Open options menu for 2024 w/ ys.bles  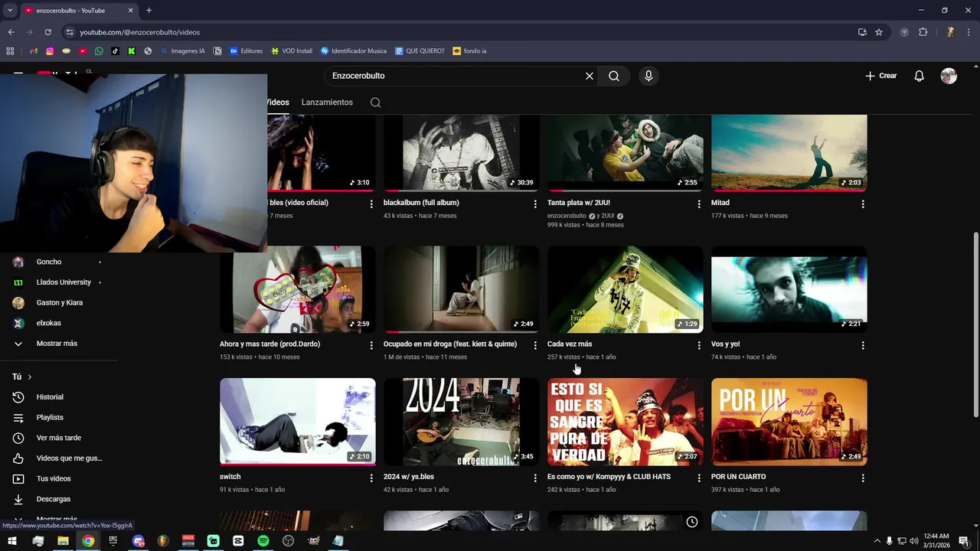(535, 478)
